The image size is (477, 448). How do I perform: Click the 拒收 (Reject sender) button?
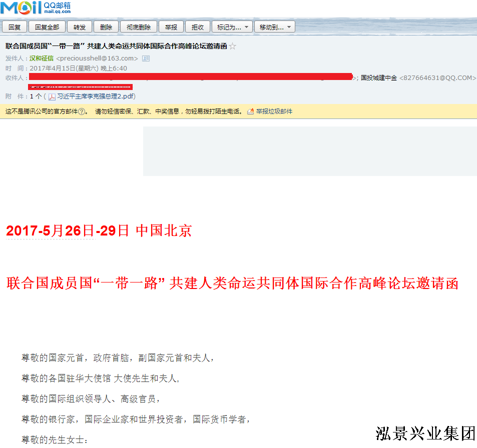point(198,27)
